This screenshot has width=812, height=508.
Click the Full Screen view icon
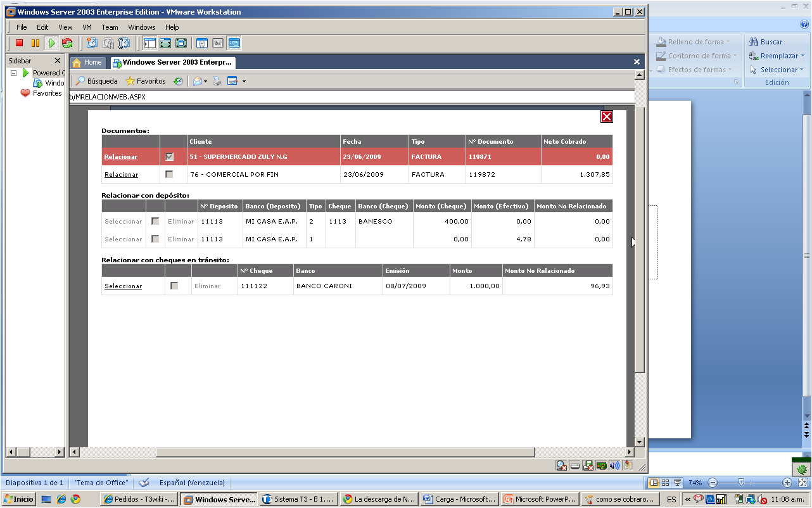click(181, 43)
